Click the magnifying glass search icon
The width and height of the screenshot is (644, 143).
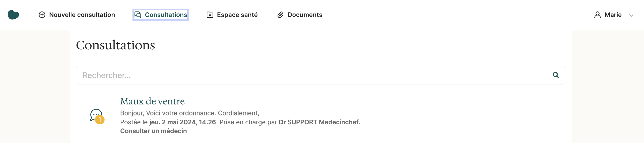[555, 75]
